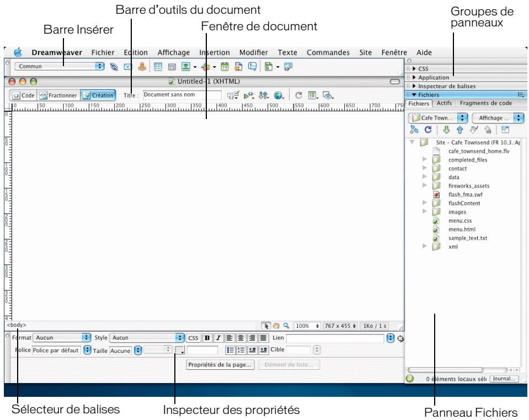Click the Journal button
Image resolution: width=529 pixels, height=420 pixels.
coord(504,379)
